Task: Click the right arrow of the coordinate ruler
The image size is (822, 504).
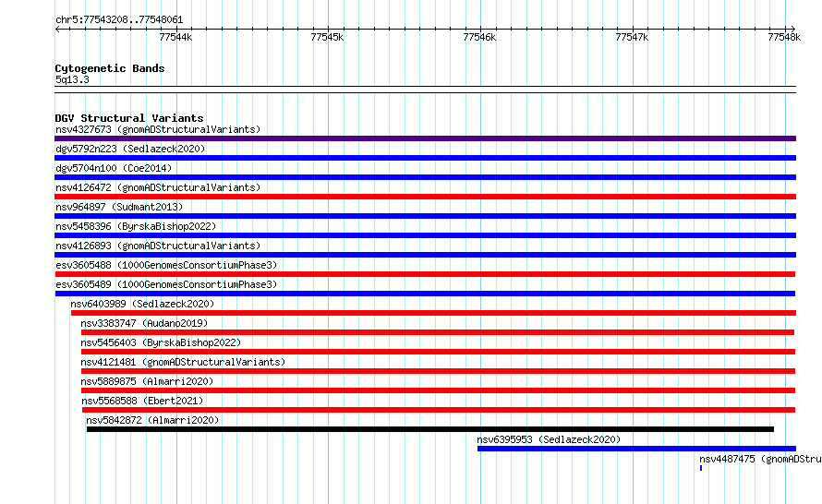Action: pyautogui.click(x=793, y=29)
